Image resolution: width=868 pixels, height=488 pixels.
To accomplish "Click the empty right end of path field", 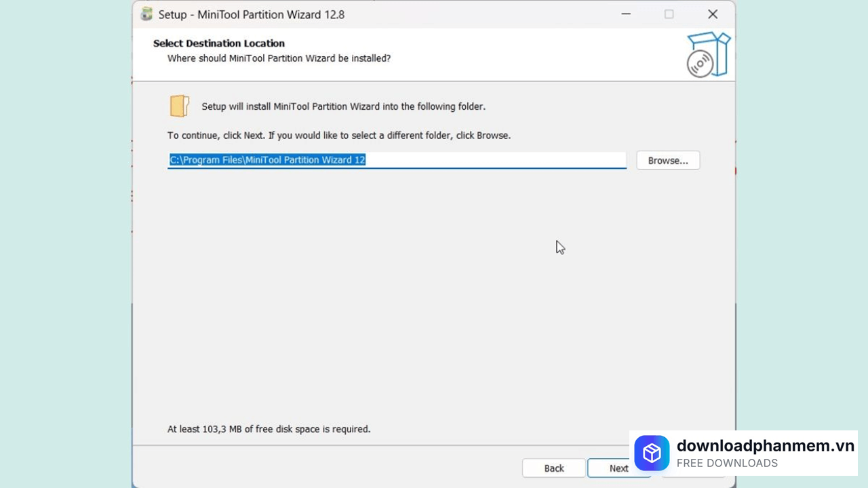I will pyautogui.click(x=542, y=160).
